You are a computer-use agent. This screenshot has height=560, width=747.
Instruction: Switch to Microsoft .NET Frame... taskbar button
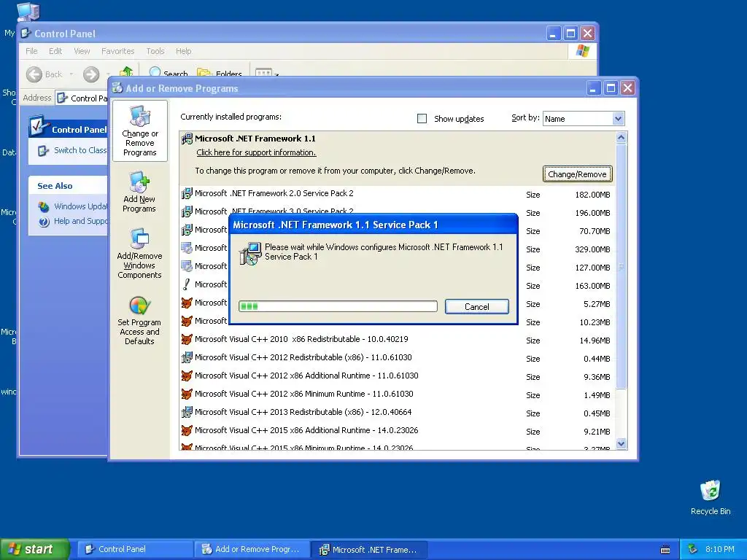click(369, 550)
